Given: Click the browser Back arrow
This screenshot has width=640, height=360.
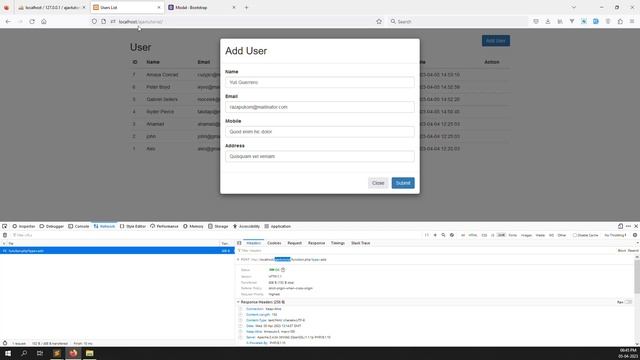Looking at the screenshot, I should 8,21.
